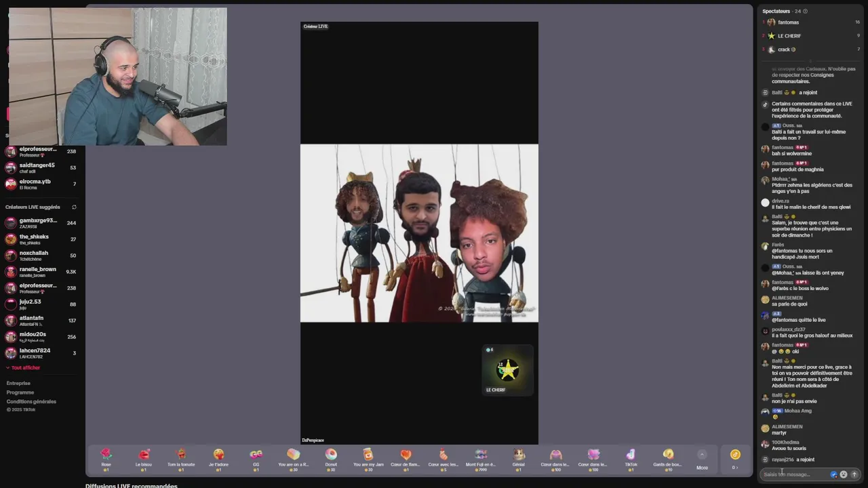Open the Spectateurs help question mark
This screenshot has width=868, height=488.
coord(805,12)
